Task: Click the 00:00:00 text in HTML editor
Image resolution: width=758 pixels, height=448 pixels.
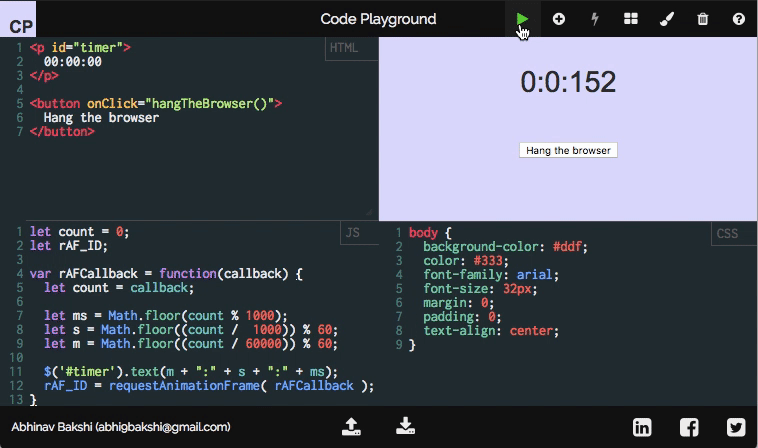Action: click(73, 62)
